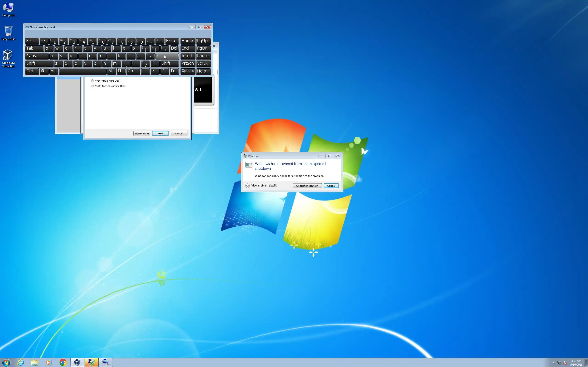Click the muted volume tray icon
The height and width of the screenshot is (367, 588).
[565, 363]
